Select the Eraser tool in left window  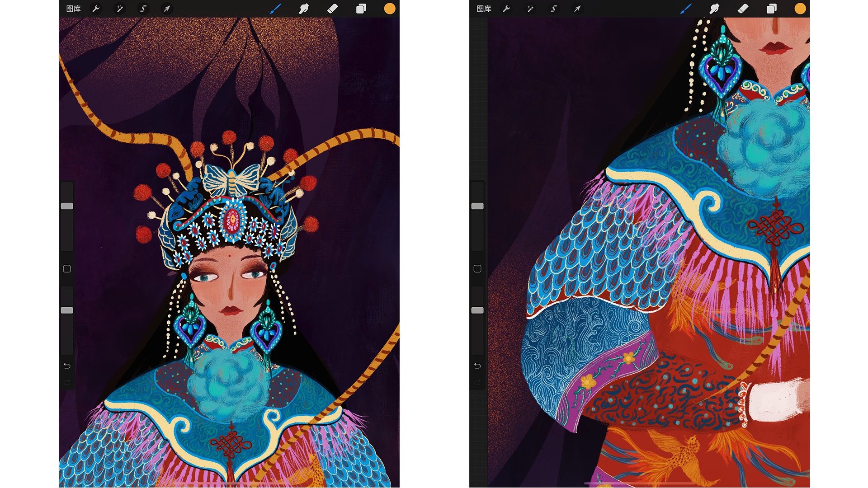pos(332,9)
